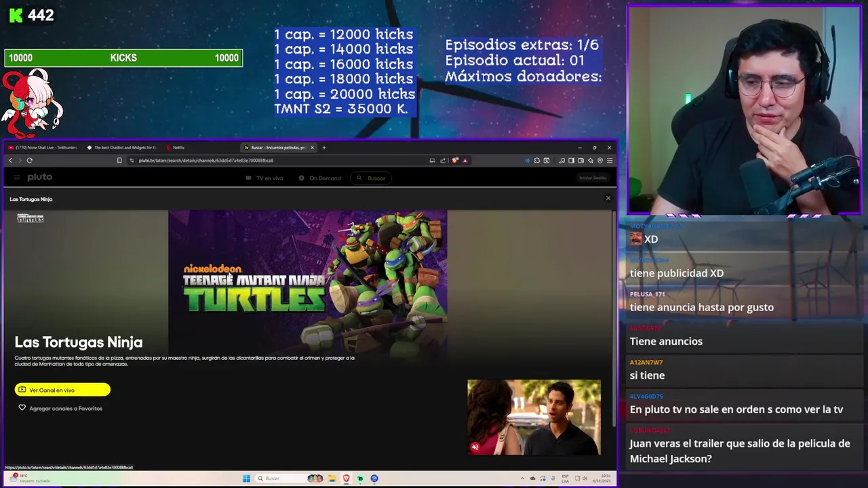This screenshot has width=868, height=488.
Task: Bookmark this page in the browser
Action: pyautogui.click(x=119, y=161)
